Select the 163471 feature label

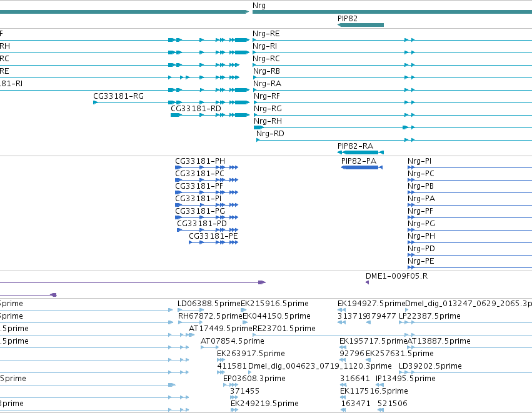(356, 404)
